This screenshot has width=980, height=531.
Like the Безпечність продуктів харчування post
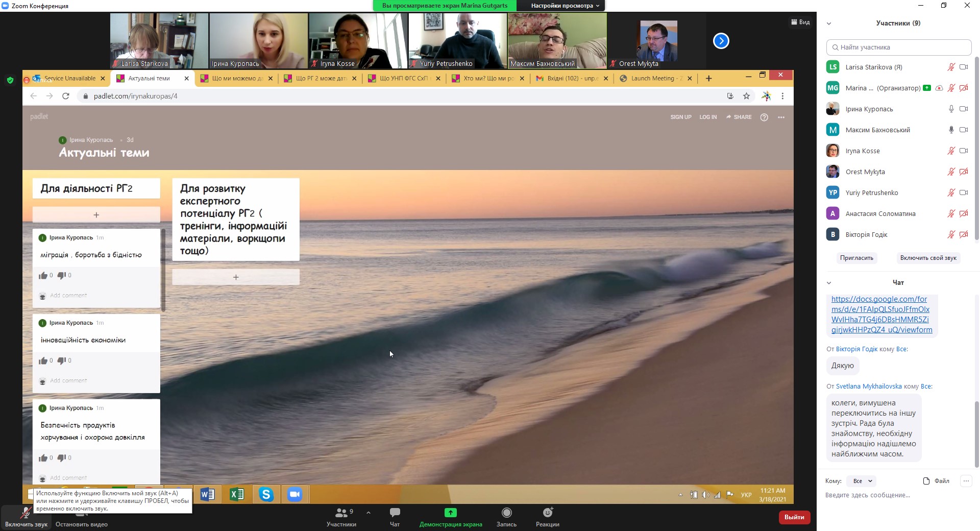point(43,458)
